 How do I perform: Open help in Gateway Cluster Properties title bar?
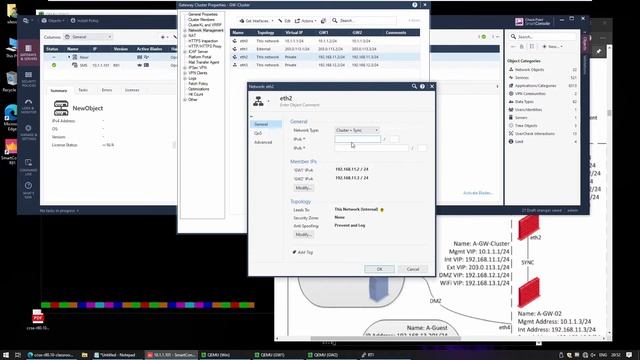point(415,5)
